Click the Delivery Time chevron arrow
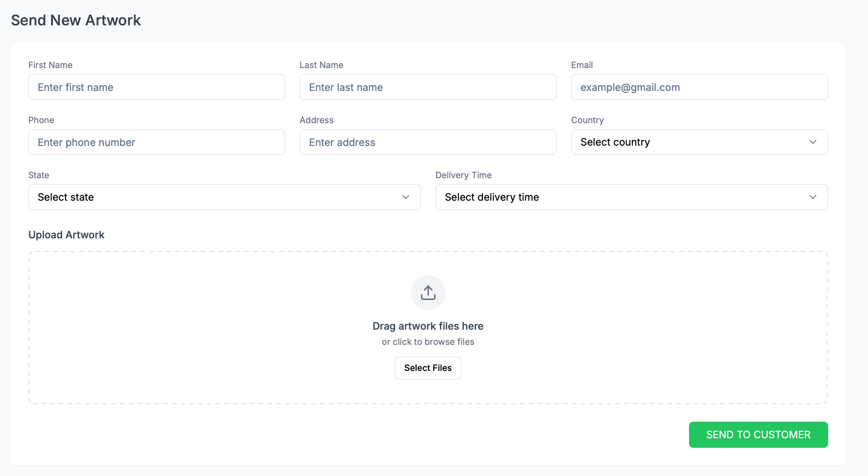 (813, 197)
